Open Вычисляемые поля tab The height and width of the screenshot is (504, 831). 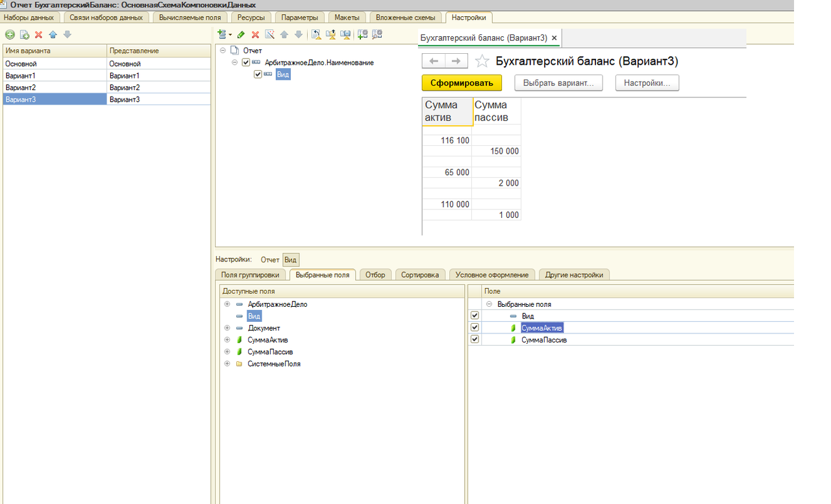[x=190, y=18]
